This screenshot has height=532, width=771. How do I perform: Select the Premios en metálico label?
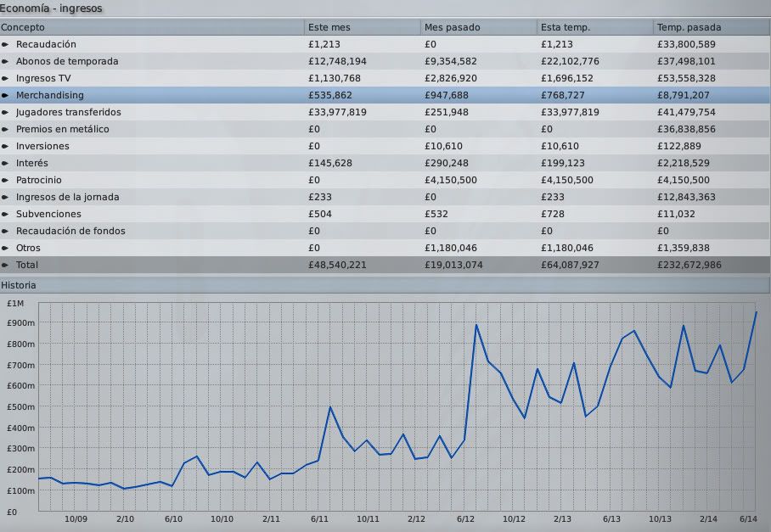coord(63,129)
